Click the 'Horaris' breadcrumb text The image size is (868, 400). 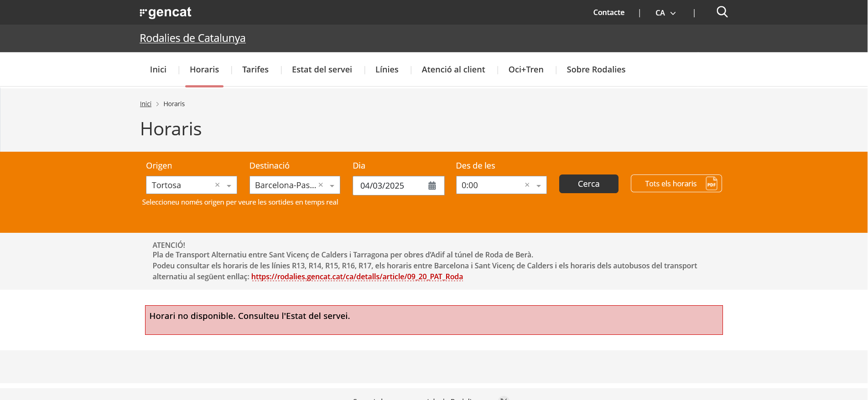[x=174, y=104]
